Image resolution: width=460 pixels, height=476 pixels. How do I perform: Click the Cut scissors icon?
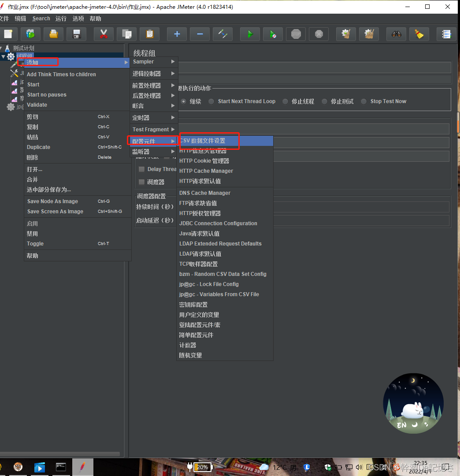(x=104, y=34)
